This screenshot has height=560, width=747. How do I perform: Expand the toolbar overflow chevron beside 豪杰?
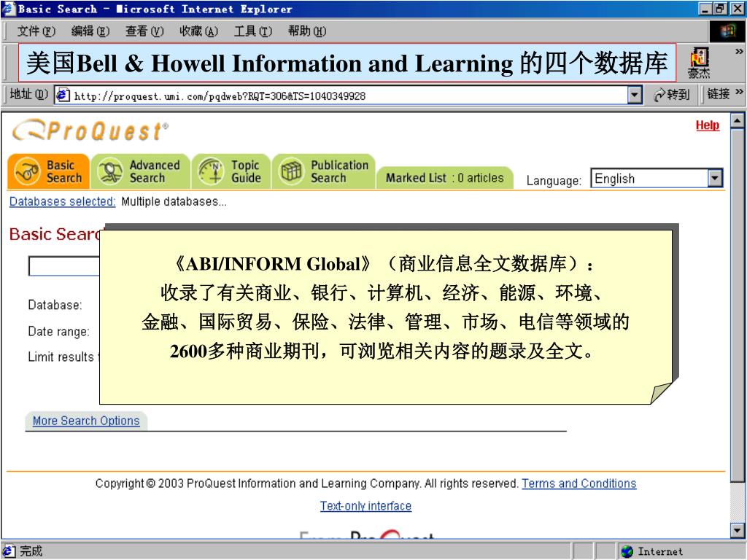pos(739,52)
